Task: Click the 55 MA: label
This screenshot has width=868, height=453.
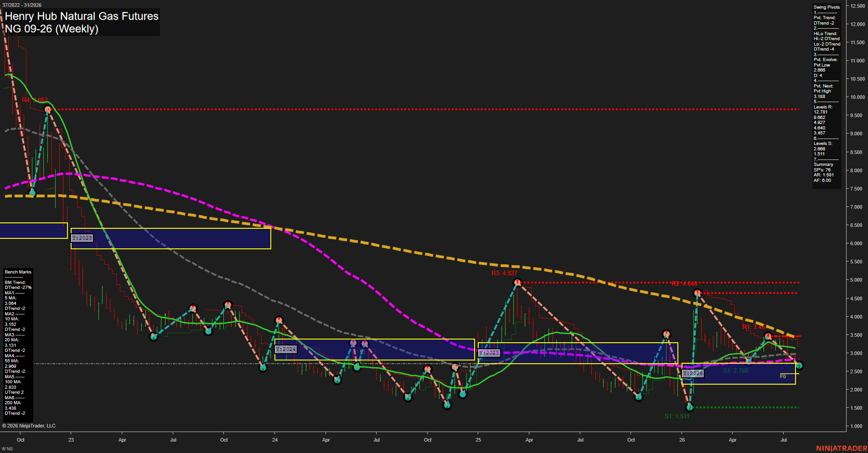Action: click(x=12, y=361)
